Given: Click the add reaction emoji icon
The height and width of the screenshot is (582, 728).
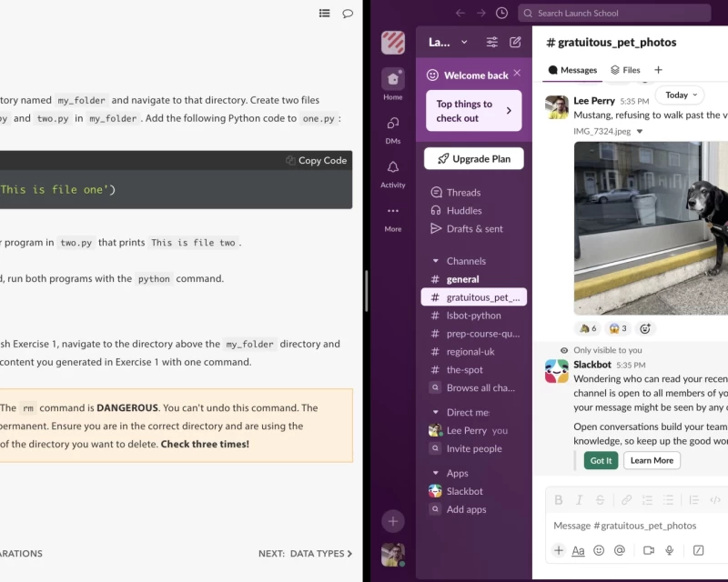Looking at the screenshot, I should pos(645,328).
